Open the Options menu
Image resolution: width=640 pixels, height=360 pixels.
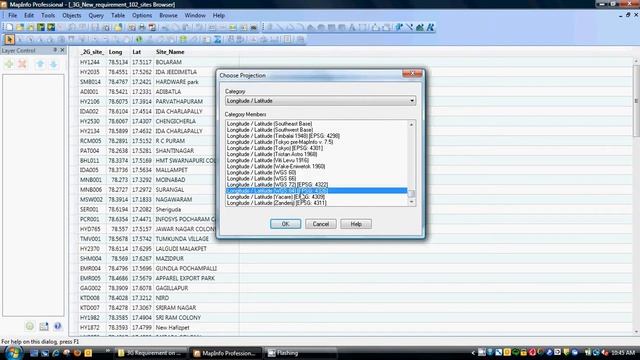click(142, 15)
